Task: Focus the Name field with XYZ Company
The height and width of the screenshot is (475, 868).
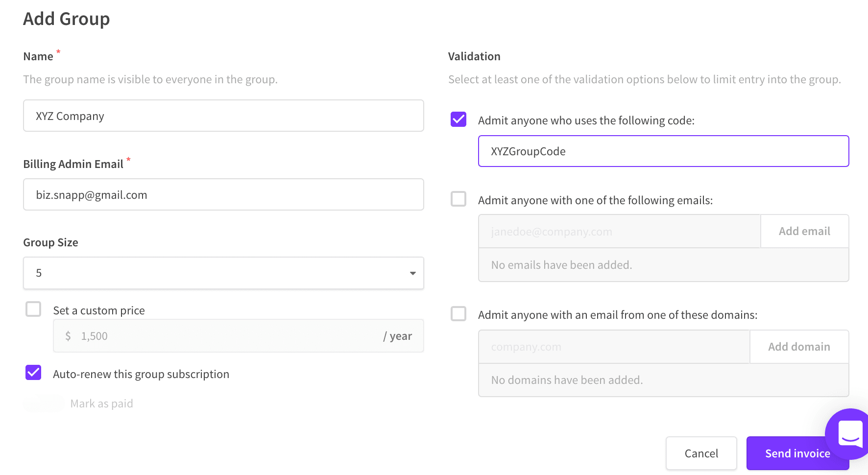Action: 223,116
